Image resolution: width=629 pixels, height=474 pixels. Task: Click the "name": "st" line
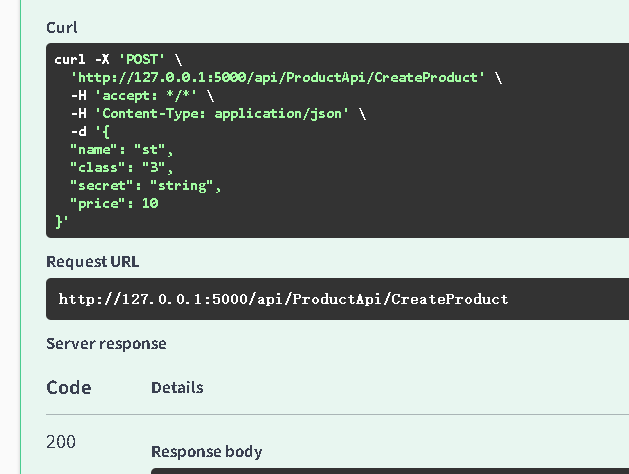tap(121, 150)
